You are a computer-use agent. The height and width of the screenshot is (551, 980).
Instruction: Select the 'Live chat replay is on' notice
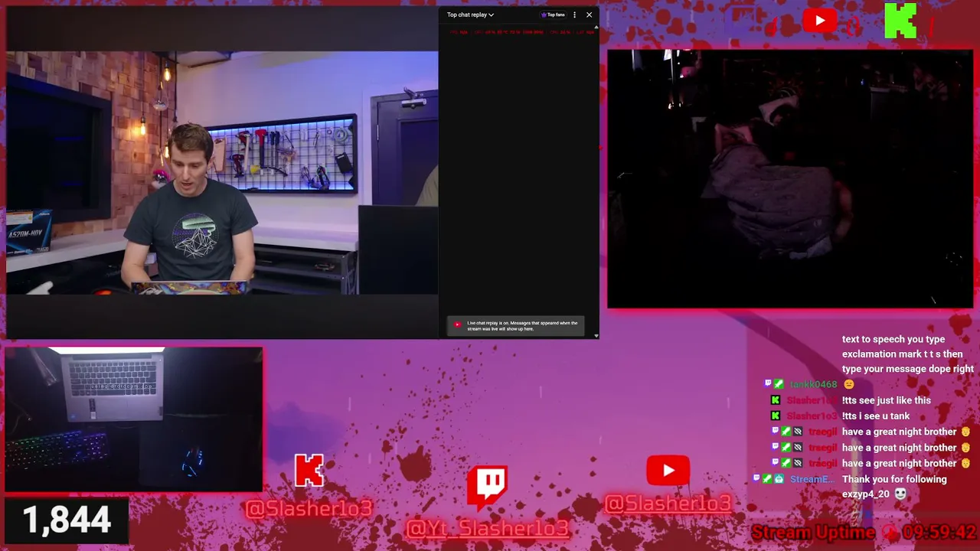pyautogui.click(x=515, y=326)
